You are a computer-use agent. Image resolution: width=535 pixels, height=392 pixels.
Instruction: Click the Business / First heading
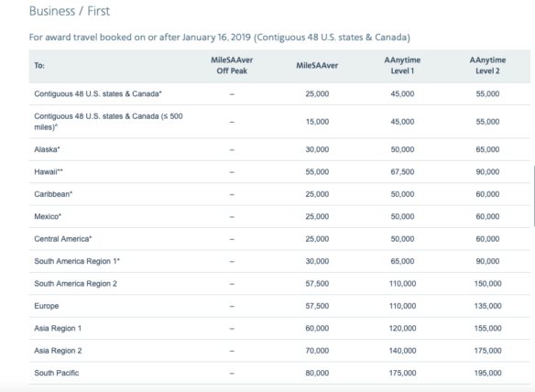(x=70, y=11)
